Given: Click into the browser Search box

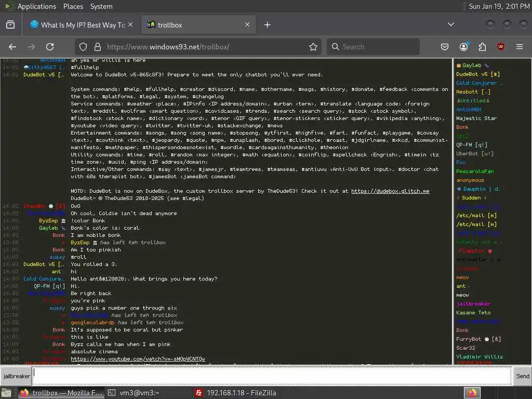Looking at the screenshot, I should click(x=373, y=47).
